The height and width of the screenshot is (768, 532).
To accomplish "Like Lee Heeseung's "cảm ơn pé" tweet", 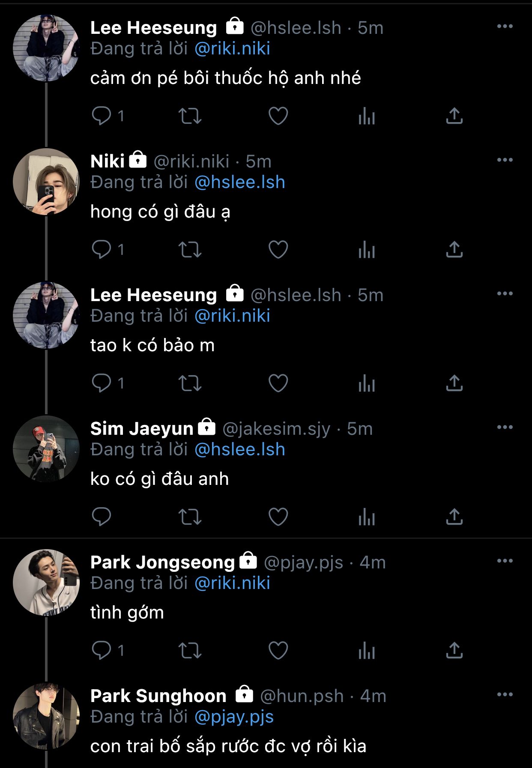I will coord(278,116).
